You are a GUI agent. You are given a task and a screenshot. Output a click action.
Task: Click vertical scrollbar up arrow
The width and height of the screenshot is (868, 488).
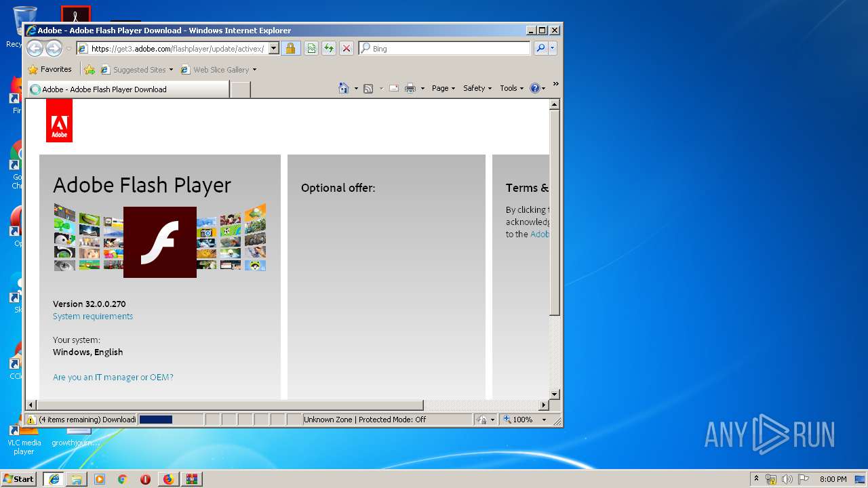click(x=554, y=104)
